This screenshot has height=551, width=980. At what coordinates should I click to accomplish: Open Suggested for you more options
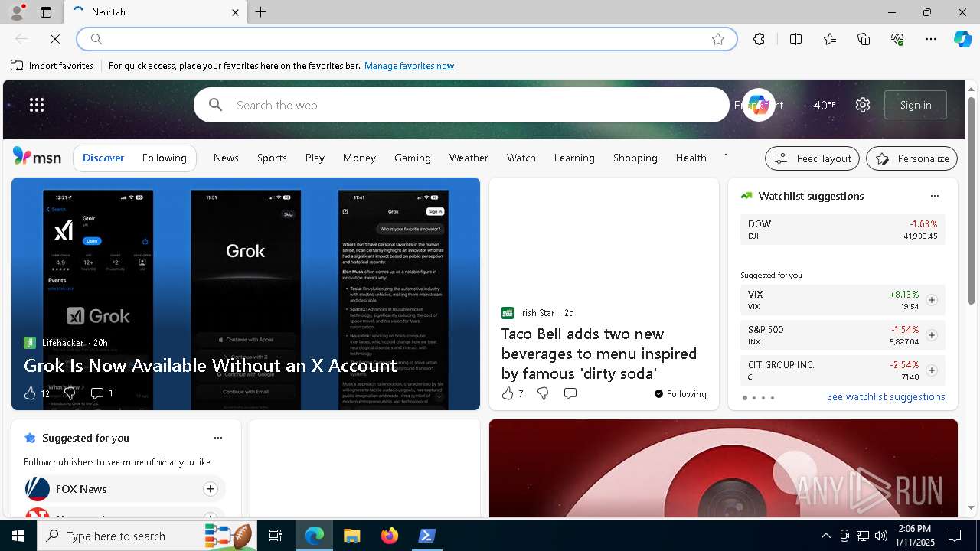click(x=217, y=438)
